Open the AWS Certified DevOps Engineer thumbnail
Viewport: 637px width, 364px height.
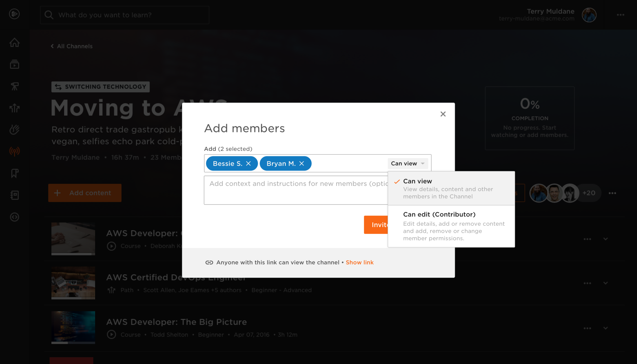73,283
